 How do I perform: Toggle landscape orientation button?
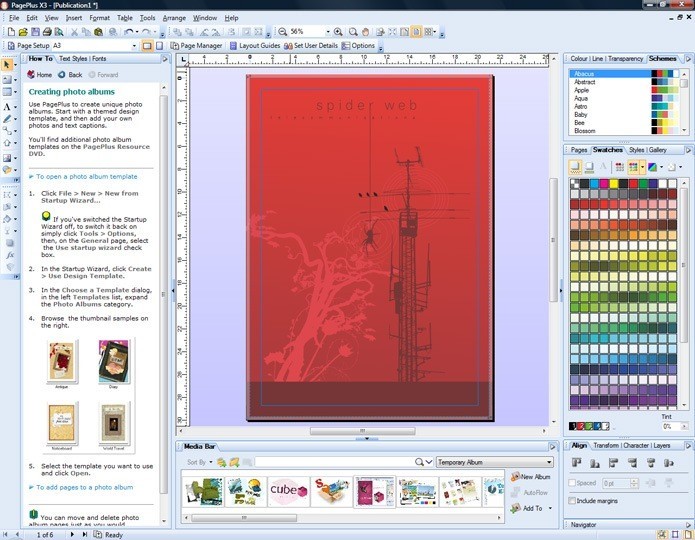147,46
